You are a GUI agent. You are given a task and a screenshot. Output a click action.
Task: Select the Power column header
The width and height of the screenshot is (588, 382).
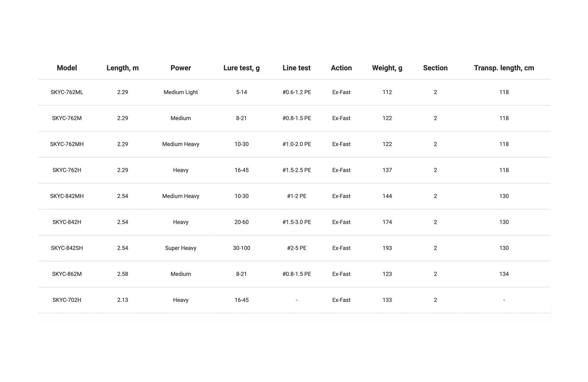181,68
